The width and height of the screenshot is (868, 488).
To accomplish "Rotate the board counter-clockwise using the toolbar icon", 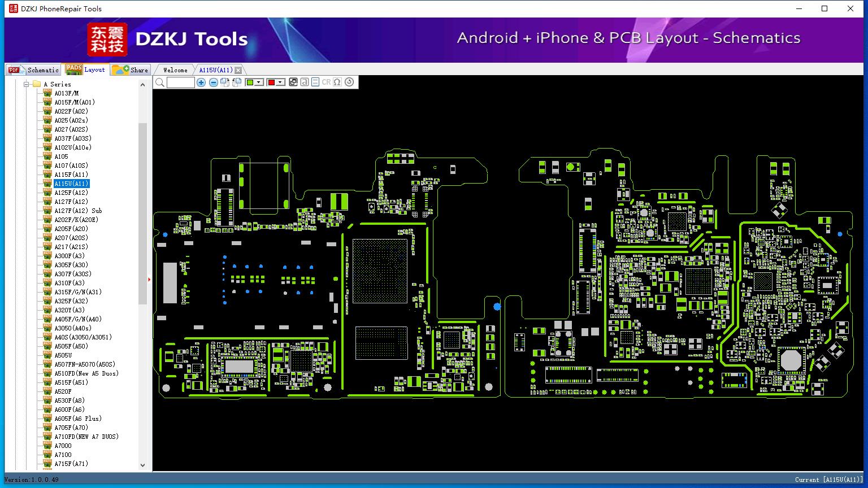I will coord(237,82).
